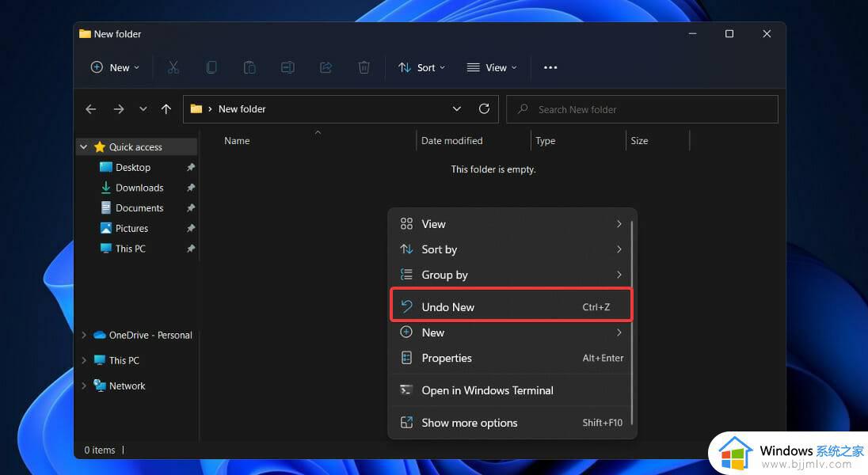
Task: Open the View dropdown in toolbar
Action: coord(492,67)
